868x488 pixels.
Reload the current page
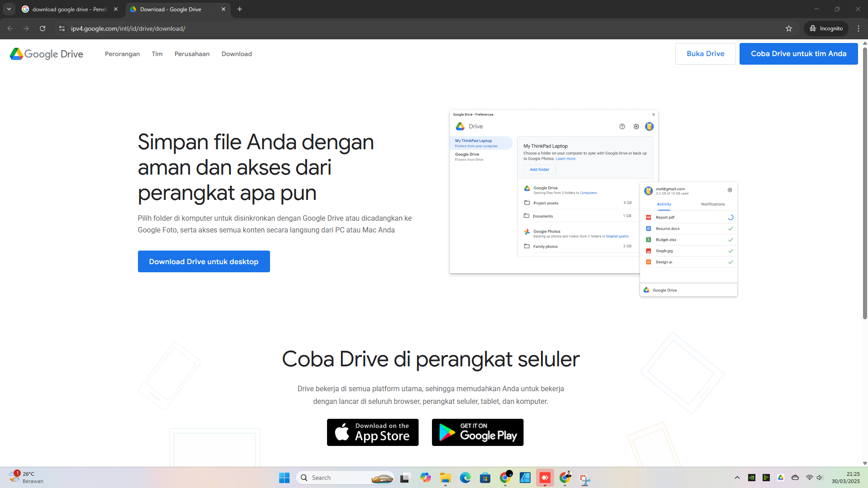[x=43, y=28]
